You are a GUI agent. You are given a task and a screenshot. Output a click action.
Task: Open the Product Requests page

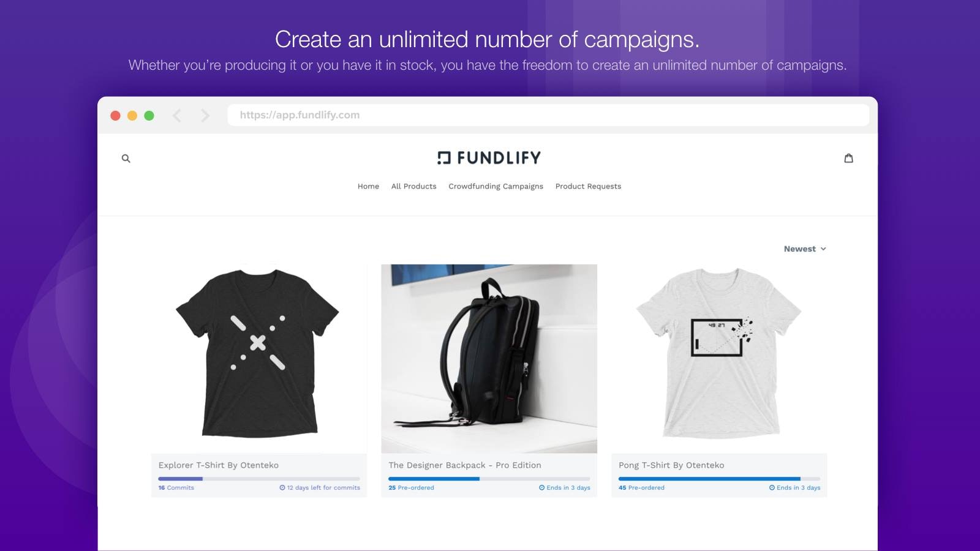pos(588,186)
